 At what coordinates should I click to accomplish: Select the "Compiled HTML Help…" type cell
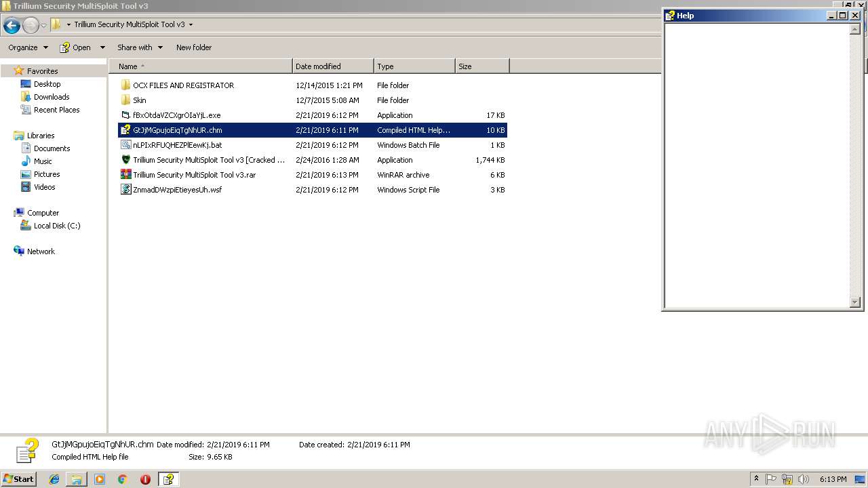click(413, 130)
